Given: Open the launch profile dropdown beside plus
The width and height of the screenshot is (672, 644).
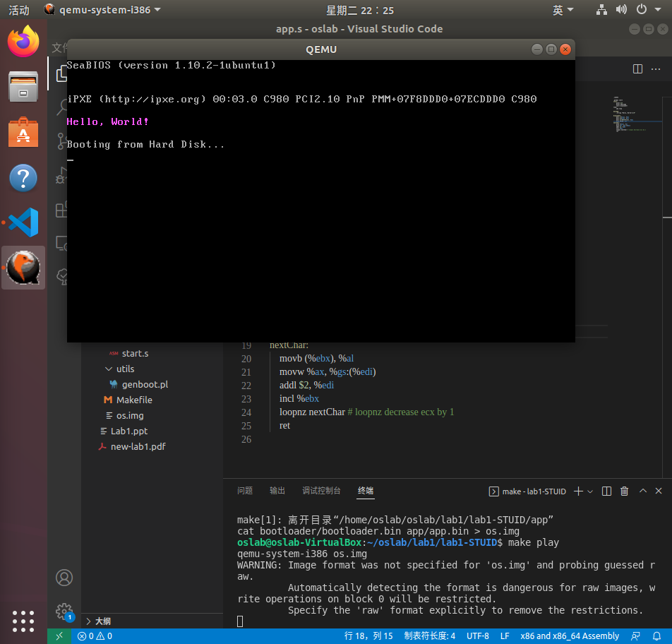Looking at the screenshot, I should [x=590, y=491].
